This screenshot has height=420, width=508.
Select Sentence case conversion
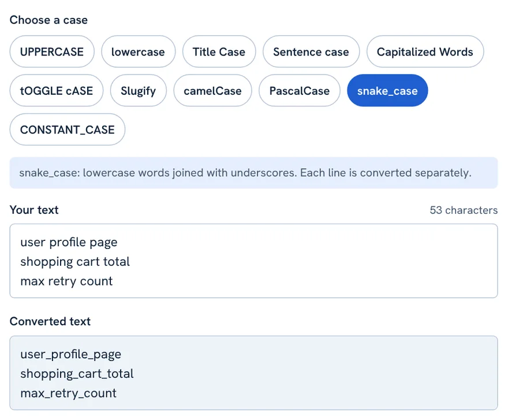click(x=311, y=51)
